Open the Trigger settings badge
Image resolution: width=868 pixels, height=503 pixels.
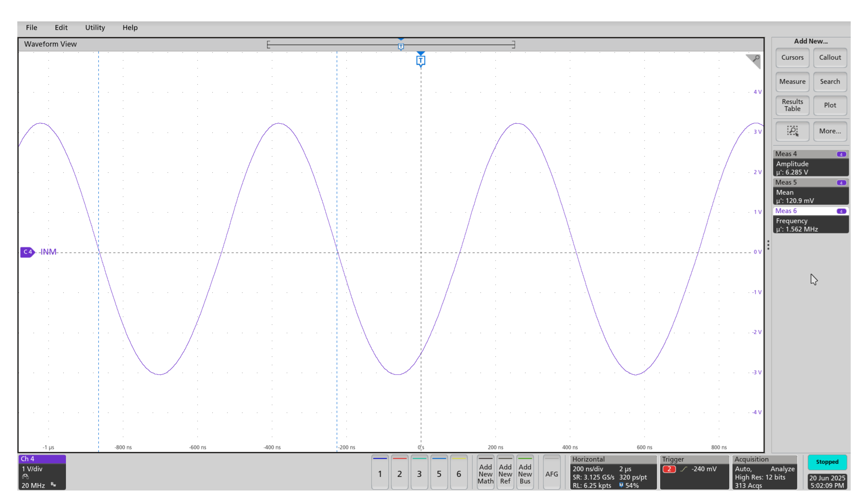tap(694, 473)
